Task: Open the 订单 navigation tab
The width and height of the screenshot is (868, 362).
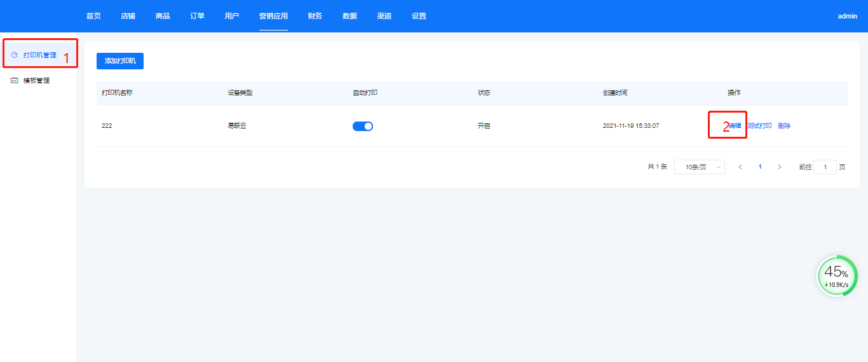Action: pyautogui.click(x=197, y=16)
